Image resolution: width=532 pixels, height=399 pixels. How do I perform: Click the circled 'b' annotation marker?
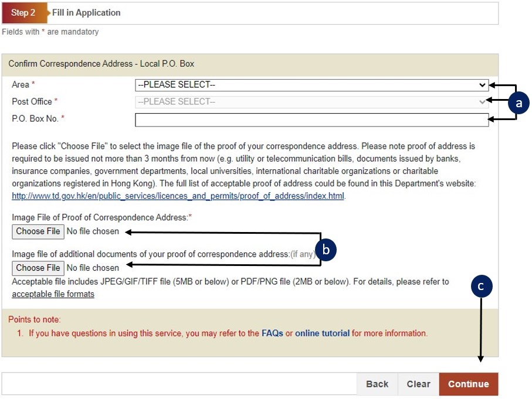[x=326, y=250]
